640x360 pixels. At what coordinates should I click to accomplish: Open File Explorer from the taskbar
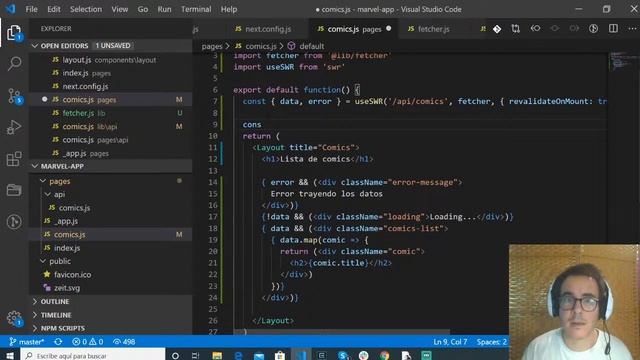217,356
